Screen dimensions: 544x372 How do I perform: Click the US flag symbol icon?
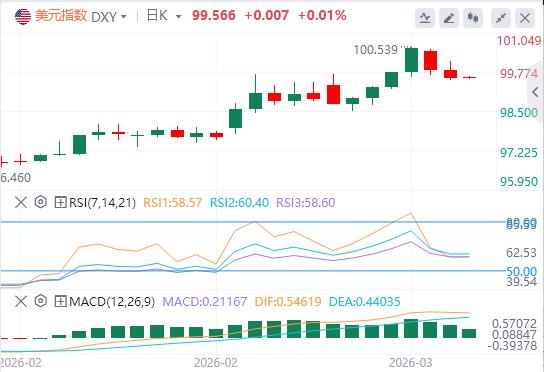(23, 16)
